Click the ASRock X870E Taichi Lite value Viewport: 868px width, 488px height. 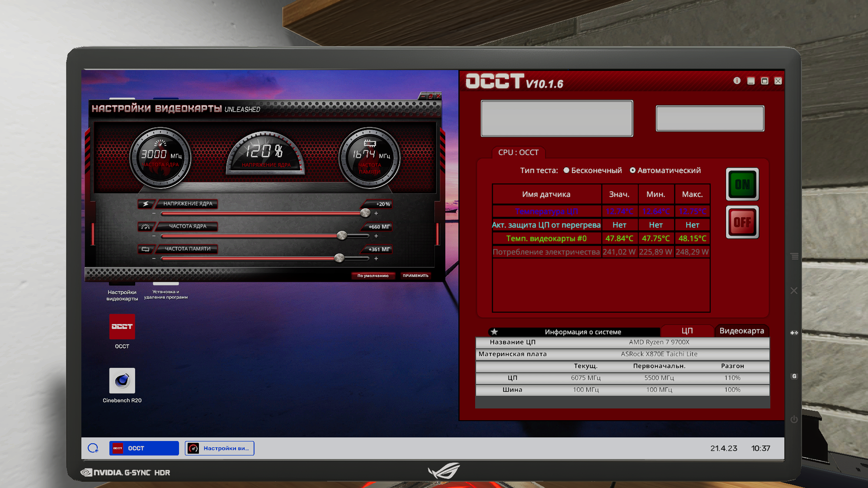tap(659, 354)
